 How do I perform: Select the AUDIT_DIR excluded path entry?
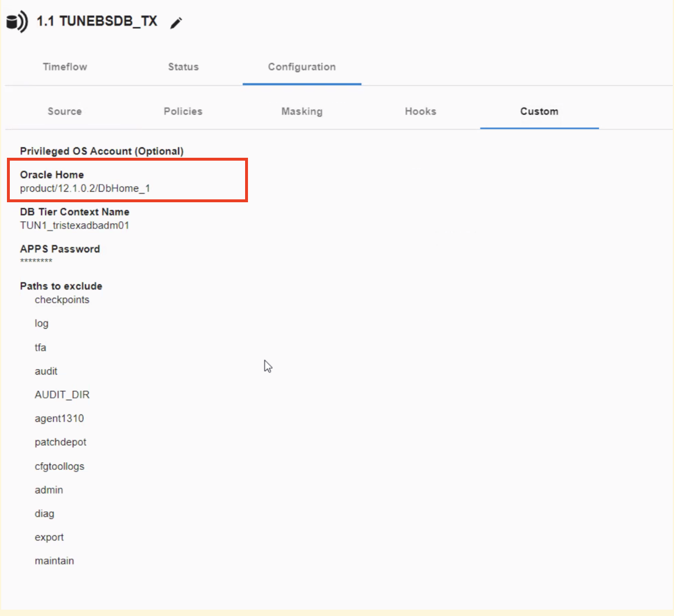62,395
